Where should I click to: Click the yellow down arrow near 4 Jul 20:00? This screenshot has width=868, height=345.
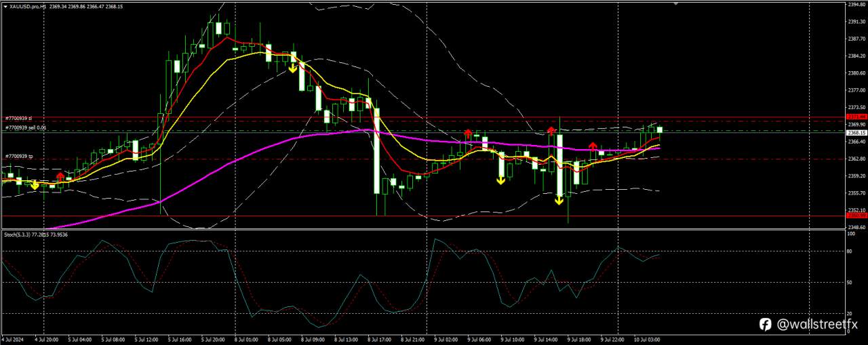click(35, 184)
